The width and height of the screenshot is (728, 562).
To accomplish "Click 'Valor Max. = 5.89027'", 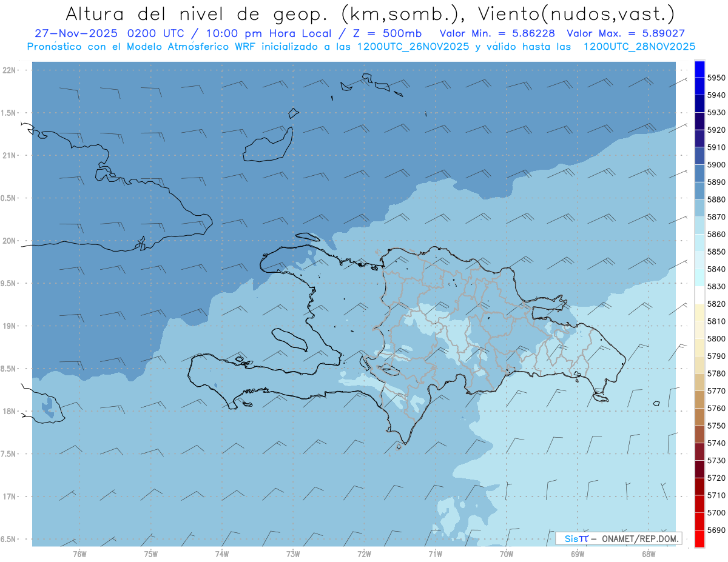I will coord(625,33).
